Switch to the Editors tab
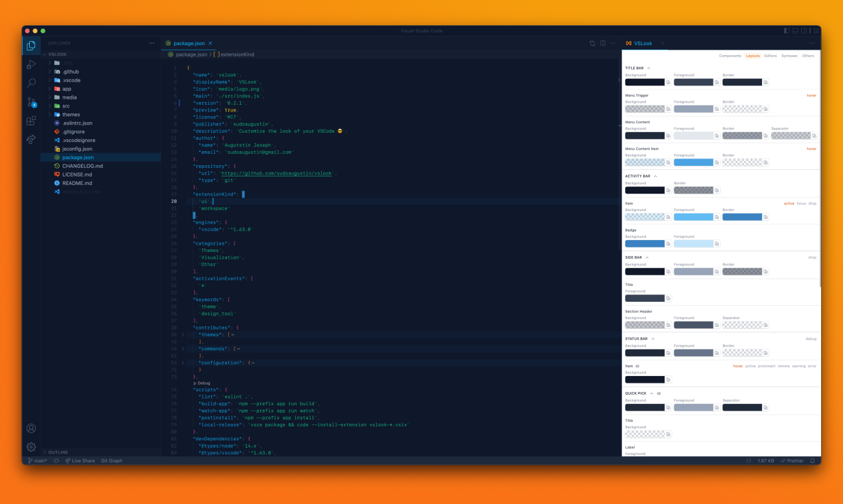 [x=771, y=56]
